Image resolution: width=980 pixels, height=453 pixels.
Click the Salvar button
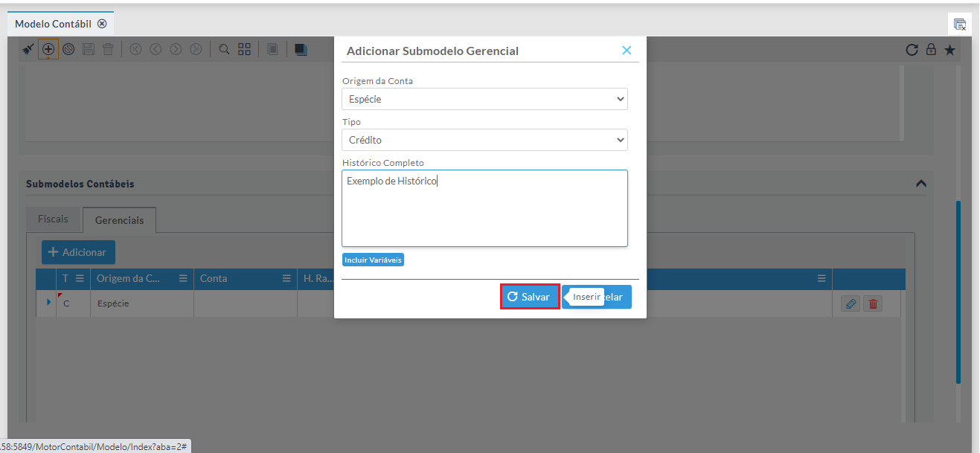pos(529,297)
